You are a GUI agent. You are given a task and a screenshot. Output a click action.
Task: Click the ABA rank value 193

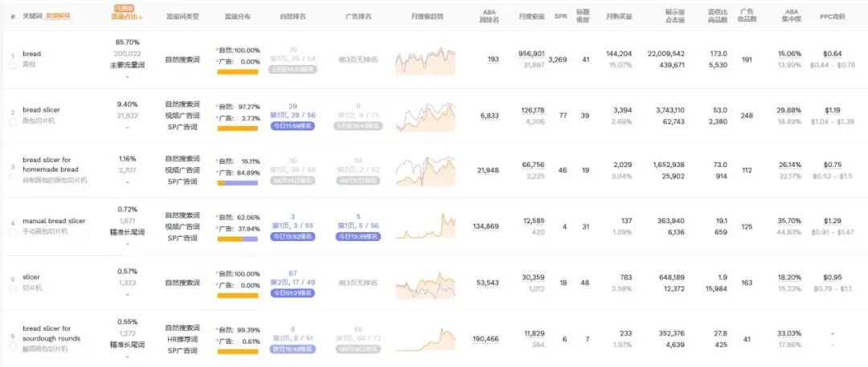[x=493, y=59]
